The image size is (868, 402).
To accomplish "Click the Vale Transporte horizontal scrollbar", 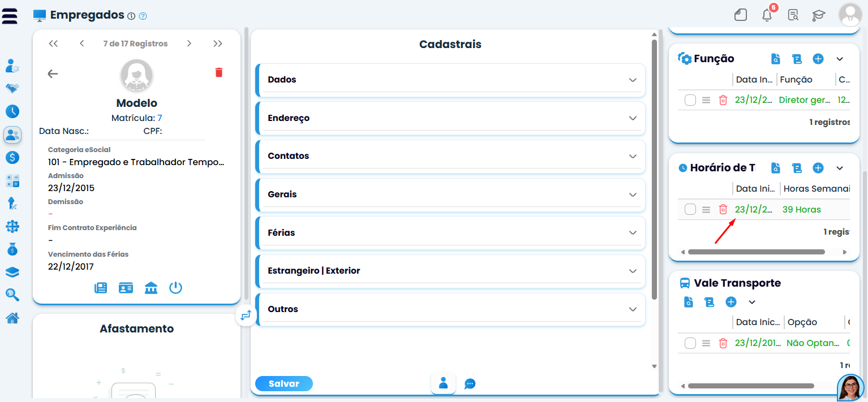I will pyautogui.click(x=751, y=386).
